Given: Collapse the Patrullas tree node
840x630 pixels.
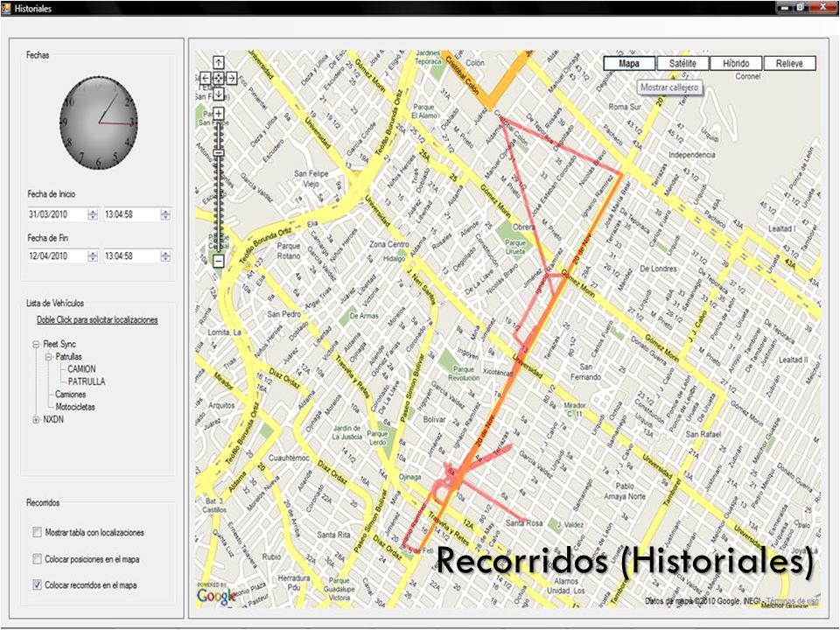Looking at the screenshot, I should [48, 356].
